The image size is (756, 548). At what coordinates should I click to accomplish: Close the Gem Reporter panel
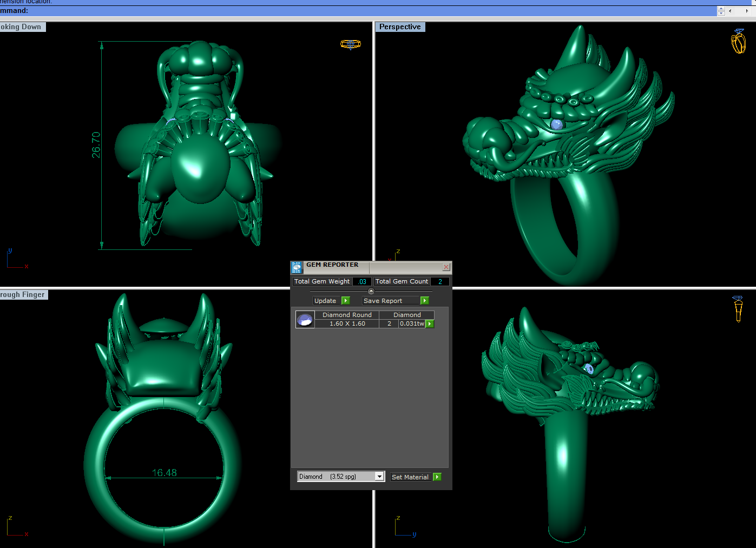point(446,267)
